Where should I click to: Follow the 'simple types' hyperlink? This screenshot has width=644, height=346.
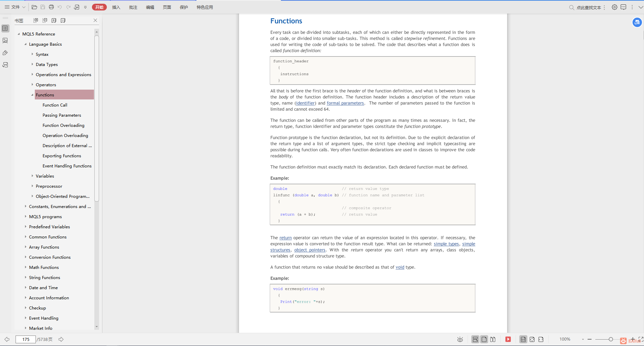[x=446, y=244]
